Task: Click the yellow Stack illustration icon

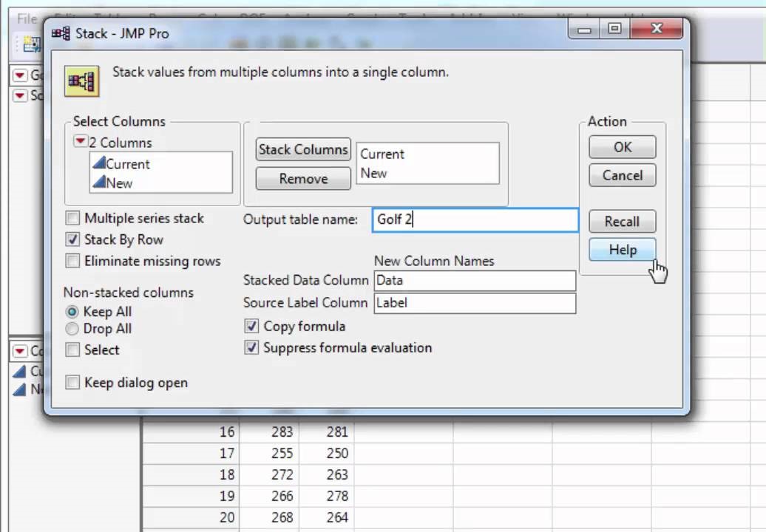Action: 81,81
